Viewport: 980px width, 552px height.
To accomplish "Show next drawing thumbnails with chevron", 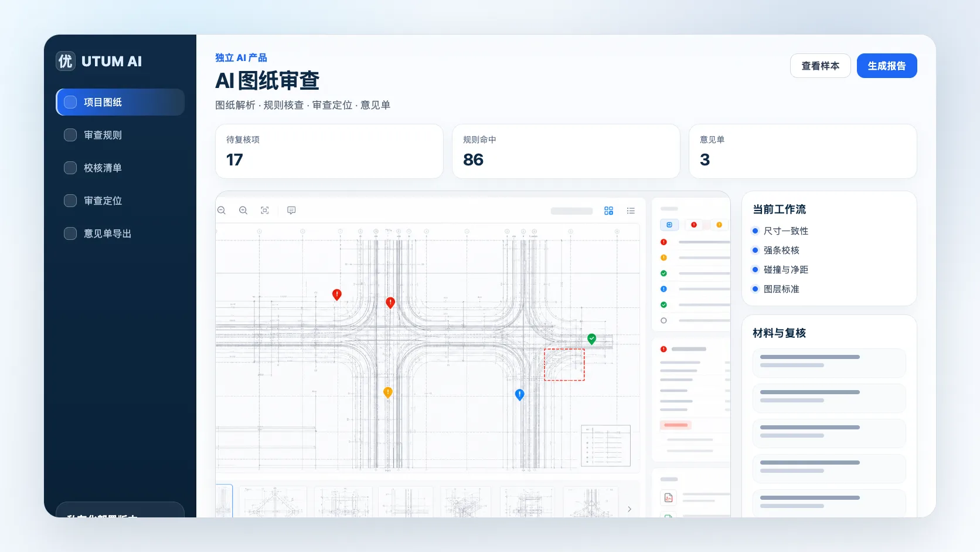I will point(629,509).
